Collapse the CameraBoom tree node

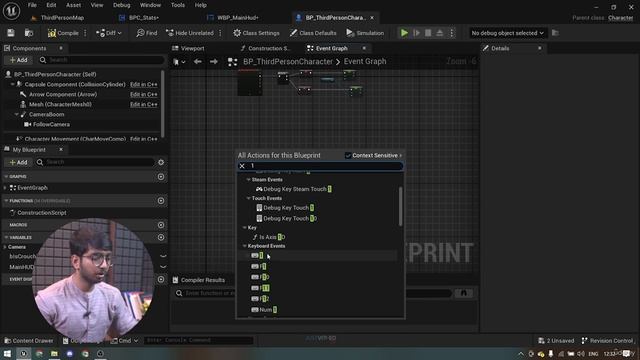click(x=17, y=115)
